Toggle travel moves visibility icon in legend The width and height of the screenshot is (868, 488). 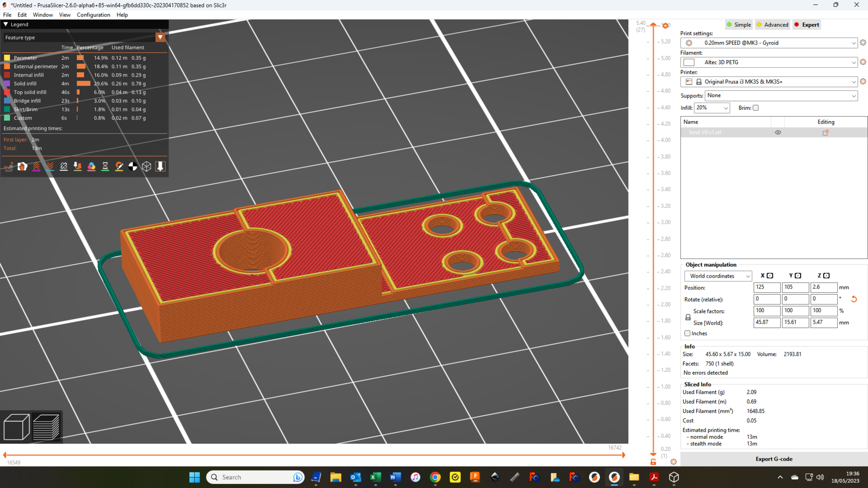(x=9, y=167)
